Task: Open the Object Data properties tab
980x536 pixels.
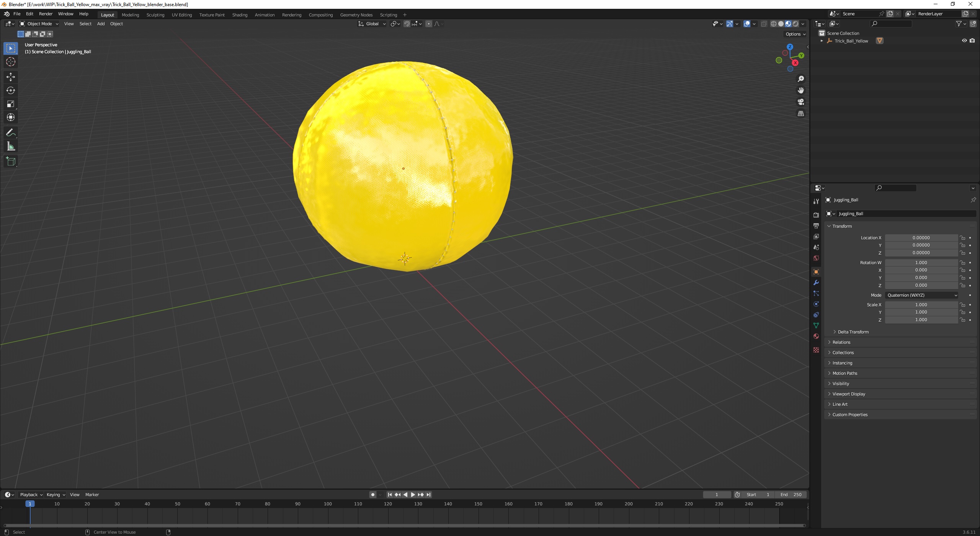Action: [816, 325]
